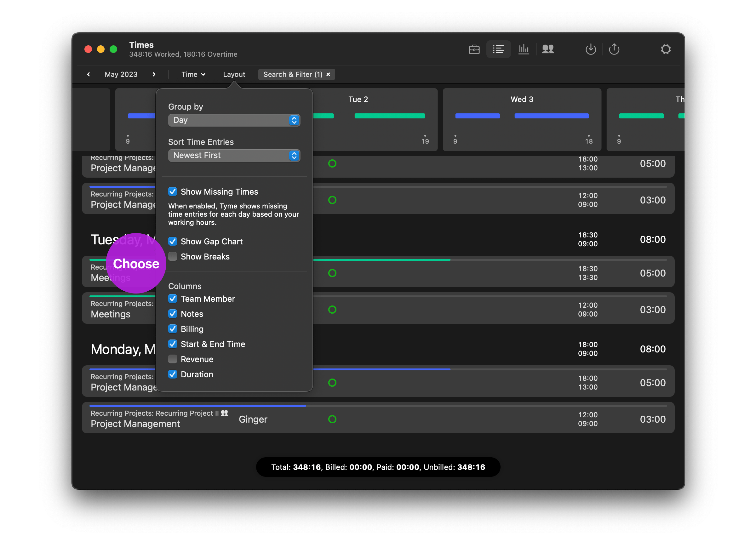This screenshot has width=756, height=536.
Task: Click the totals summary status bar
Action: pyautogui.click(x=378, y=467)
